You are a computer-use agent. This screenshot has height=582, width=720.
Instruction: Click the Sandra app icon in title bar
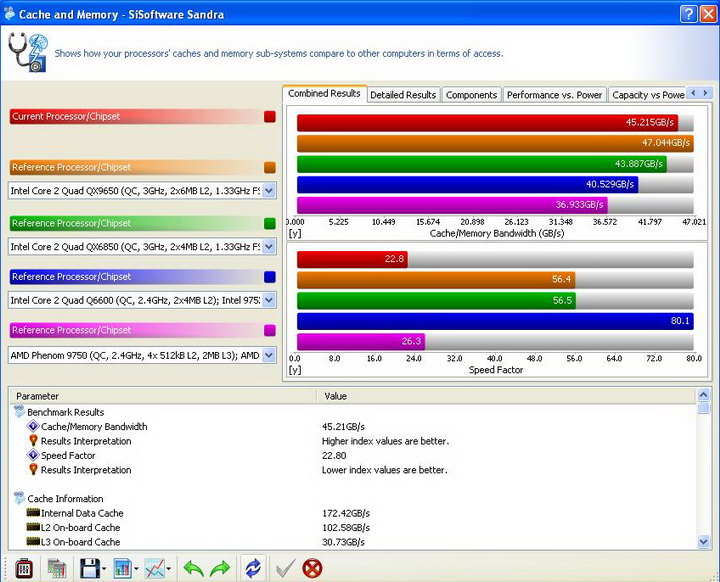click(9, 13)
